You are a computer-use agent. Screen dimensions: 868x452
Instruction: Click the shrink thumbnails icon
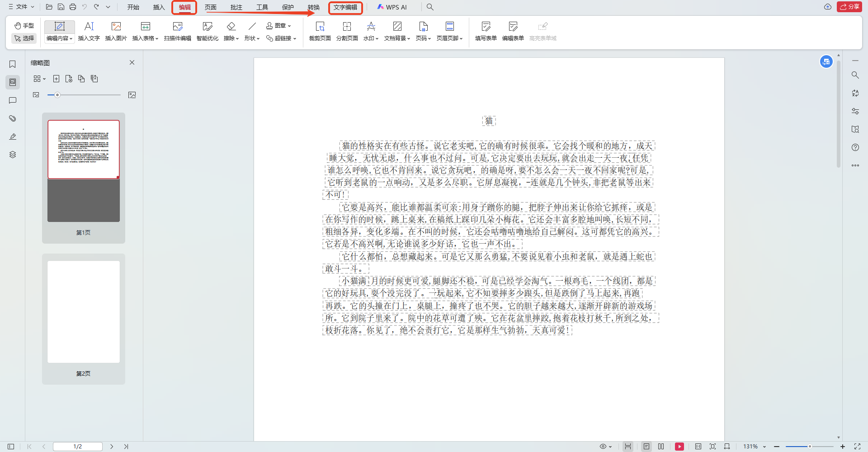tap(36, 95)
